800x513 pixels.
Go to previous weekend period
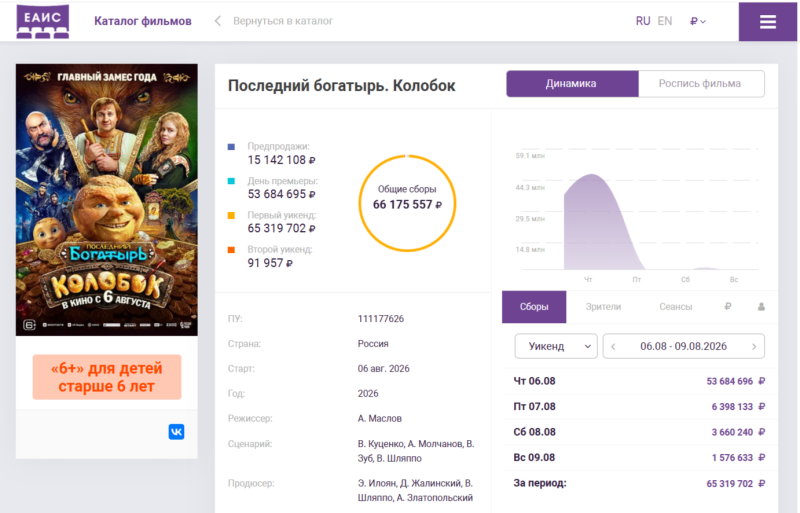(613, 347)
